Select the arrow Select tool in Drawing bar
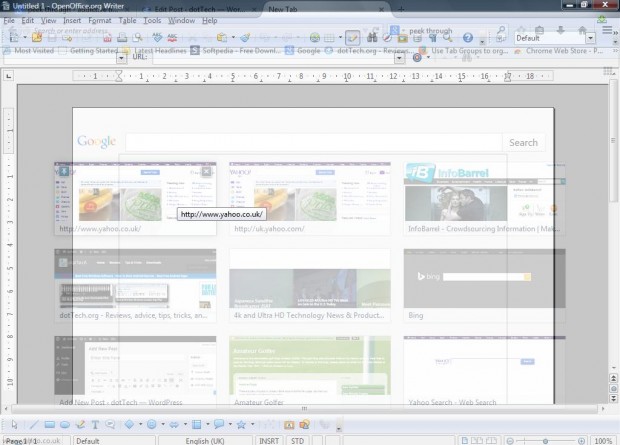 point(15,424)
